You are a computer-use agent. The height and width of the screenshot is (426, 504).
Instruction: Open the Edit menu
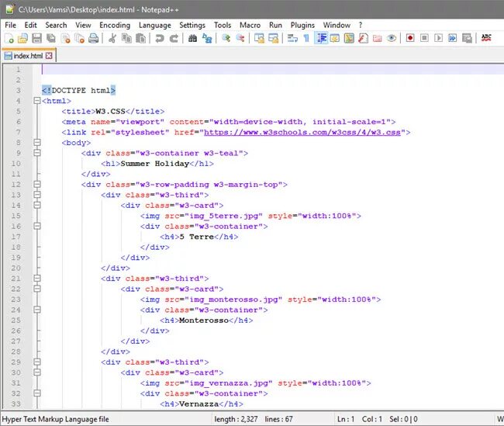(x=30, y=25)
